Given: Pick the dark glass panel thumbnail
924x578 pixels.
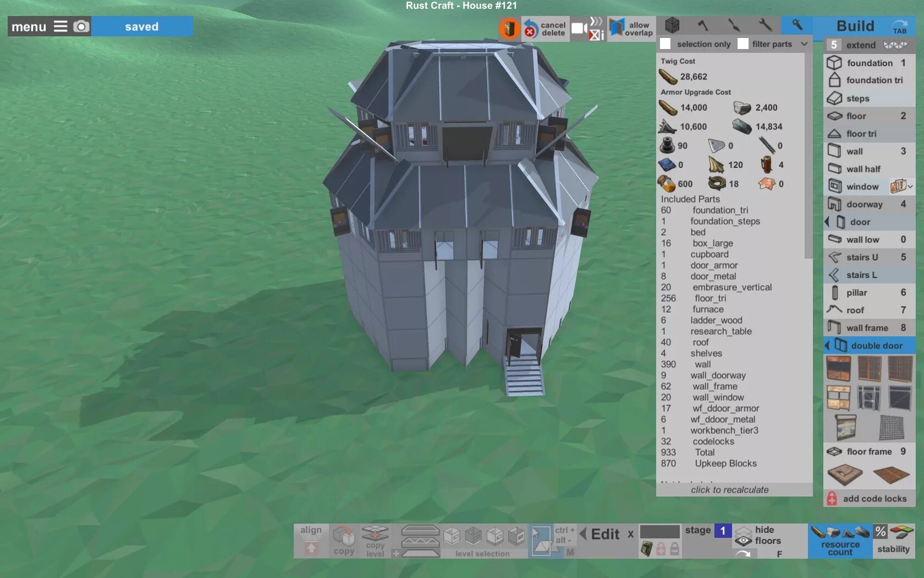Looking at the screenshot, I should pyautogui.click(x=900, y=398).
